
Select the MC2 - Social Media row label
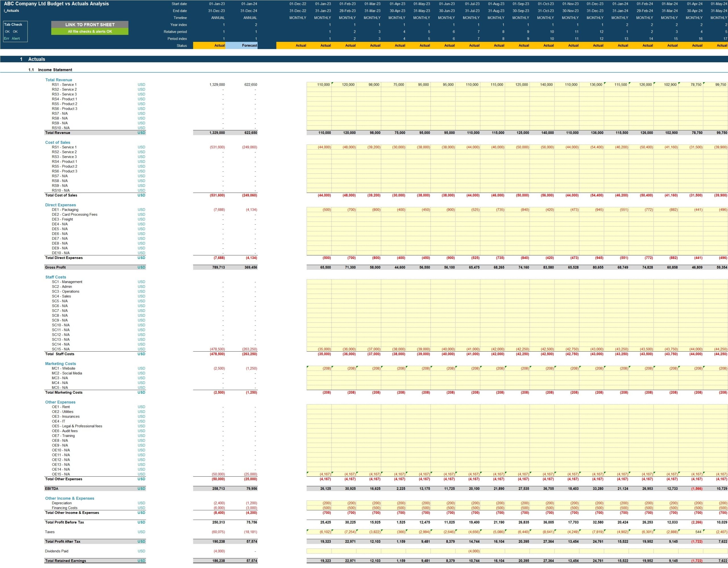[x=67, y=373]
